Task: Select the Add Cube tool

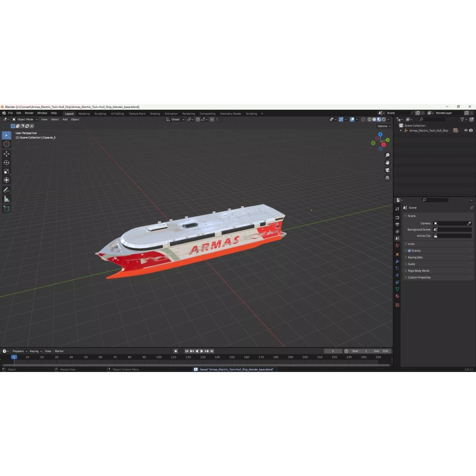Action: (6, 208)
